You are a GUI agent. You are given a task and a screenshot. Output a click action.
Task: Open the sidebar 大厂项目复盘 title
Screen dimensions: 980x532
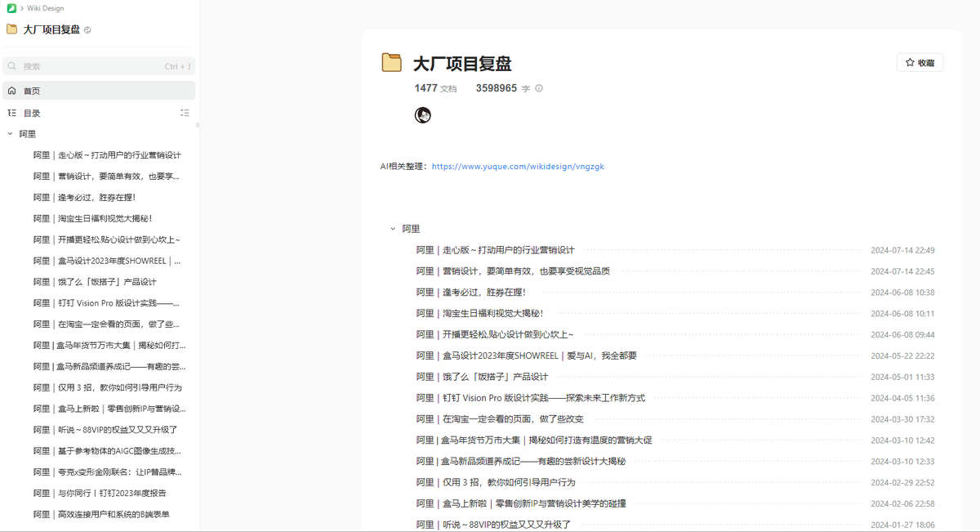51,29
